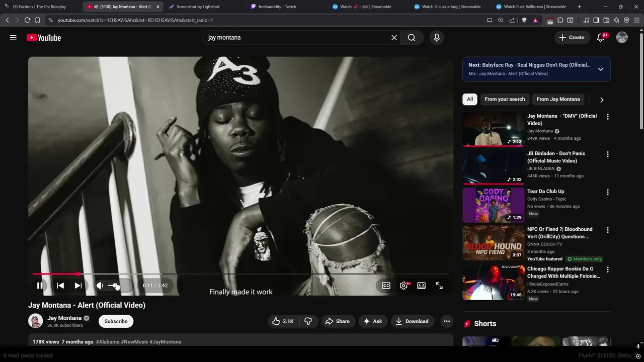
Task: Open options for the "DMV" video
Action: tap(607, 117)
